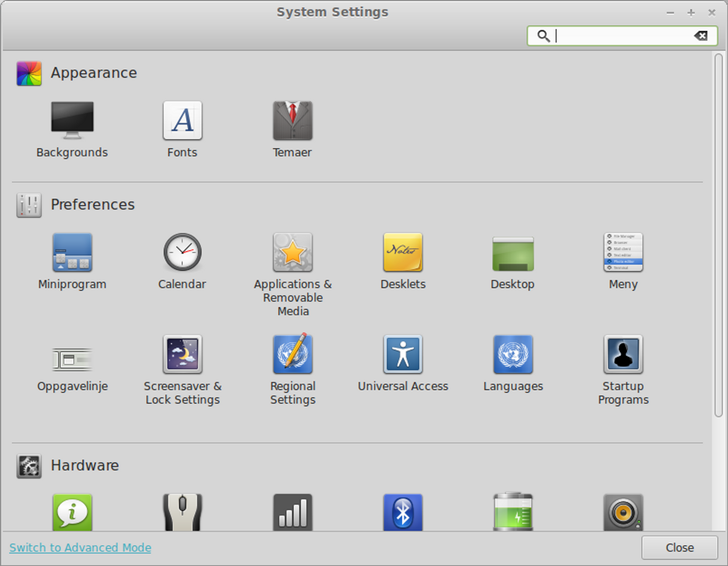Screen dimensions: 728x566
Task: Open the Desktop settings icon
Action: pos(513,253)
